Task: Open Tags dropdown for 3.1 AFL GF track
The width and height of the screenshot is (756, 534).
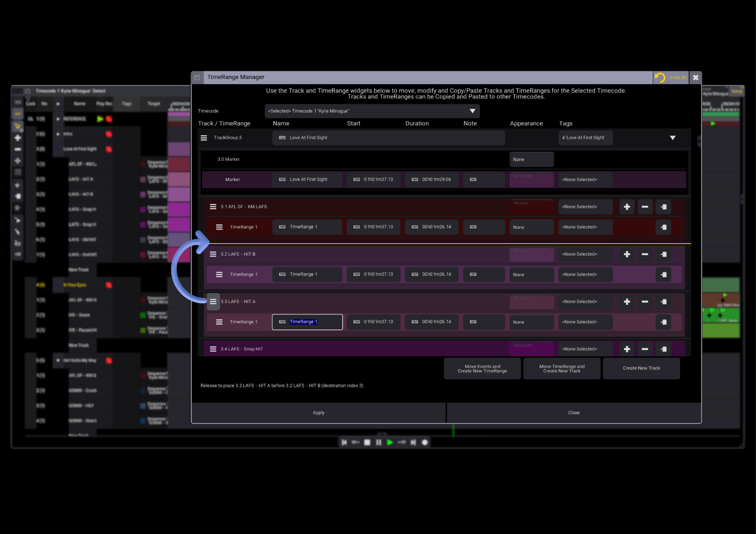Action: [x=585, y=207]
